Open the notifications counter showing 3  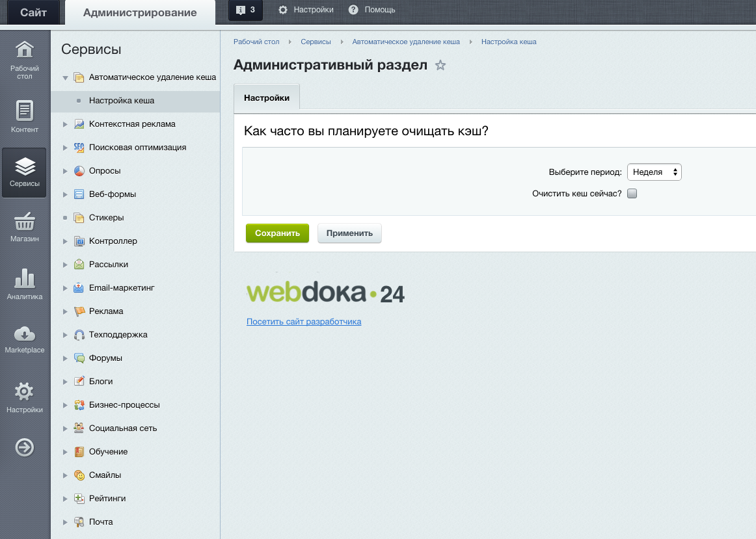[x=245, y=10]
